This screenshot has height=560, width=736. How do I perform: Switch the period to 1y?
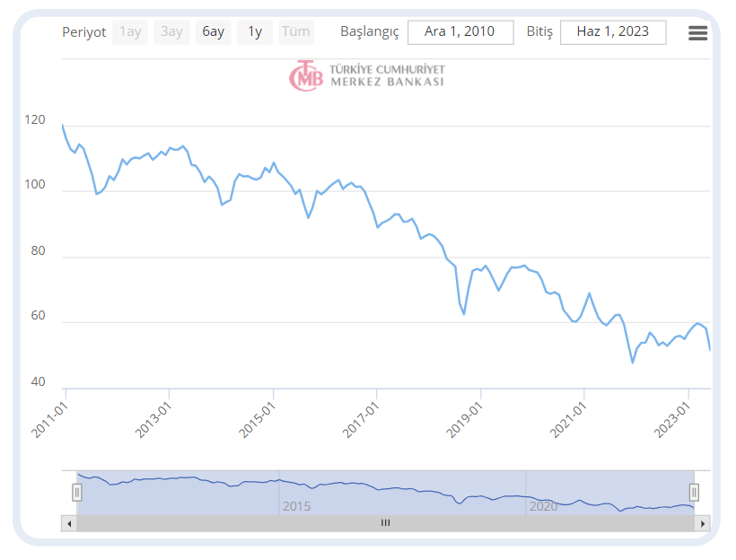tap(255, 32)
